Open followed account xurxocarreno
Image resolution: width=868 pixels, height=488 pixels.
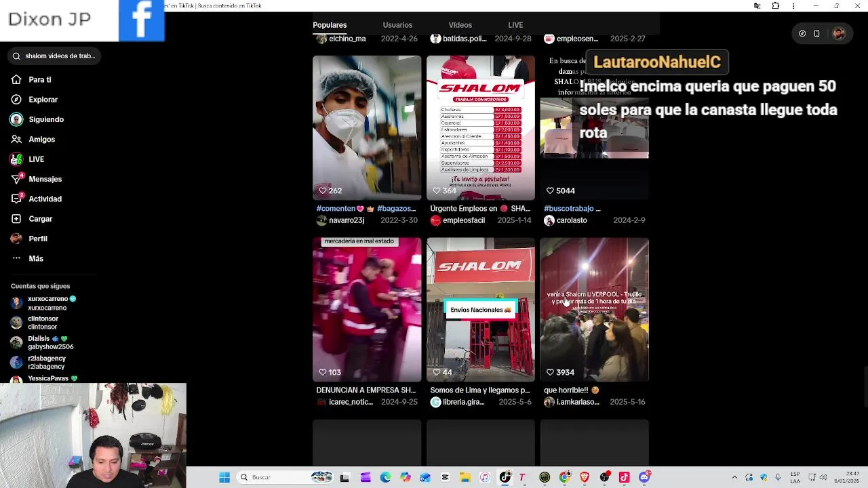pos(43,303)
